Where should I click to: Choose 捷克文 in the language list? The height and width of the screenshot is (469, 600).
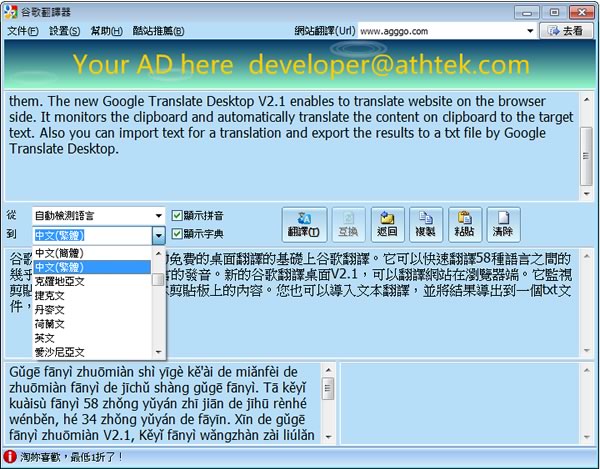click(x=92, y=295)
